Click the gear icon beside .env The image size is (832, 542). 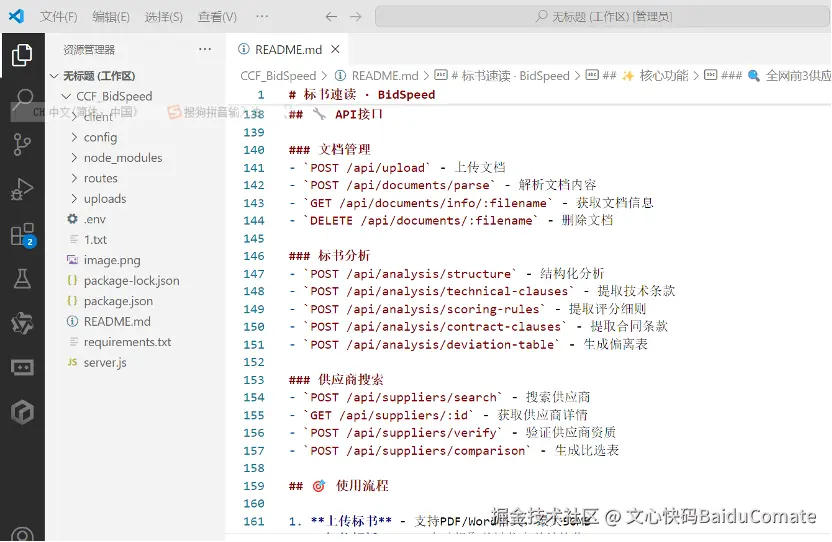pos(73,219)
